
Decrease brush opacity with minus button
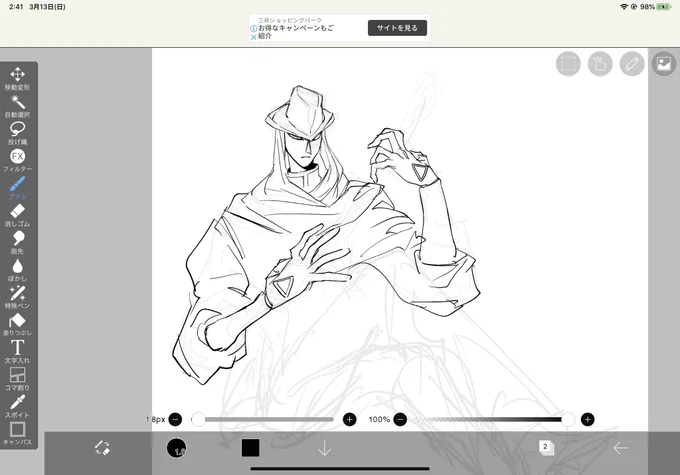[400, 419]
